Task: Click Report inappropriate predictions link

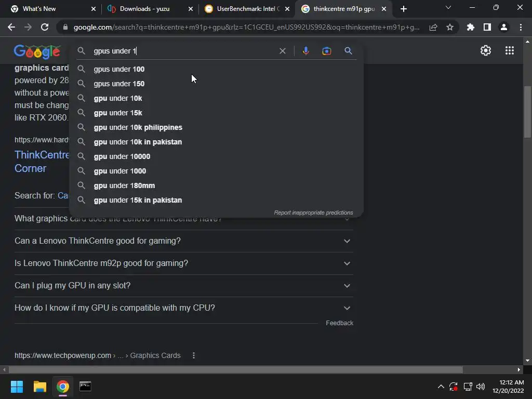Action: [x=313, y=212]
